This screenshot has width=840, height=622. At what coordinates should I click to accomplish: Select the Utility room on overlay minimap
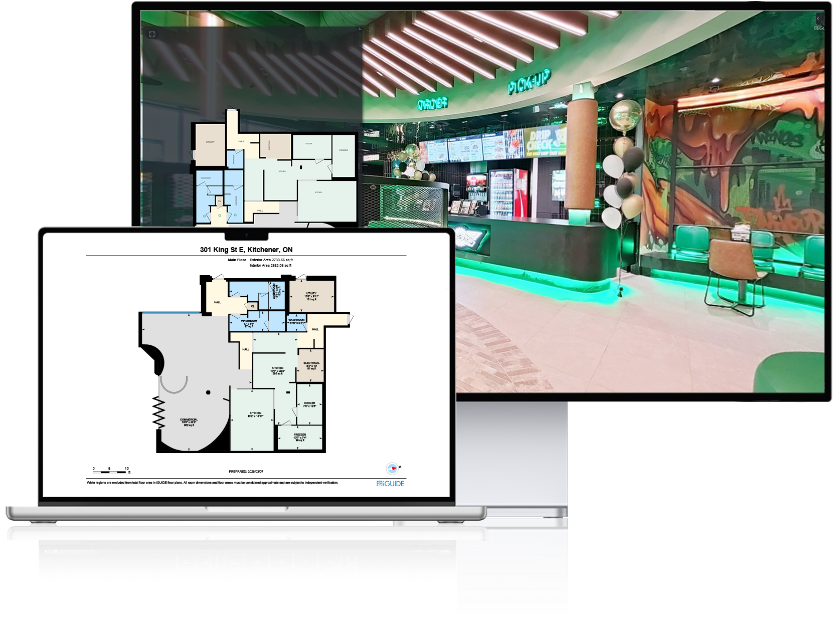pyautogui.click(x=210, y=144)
